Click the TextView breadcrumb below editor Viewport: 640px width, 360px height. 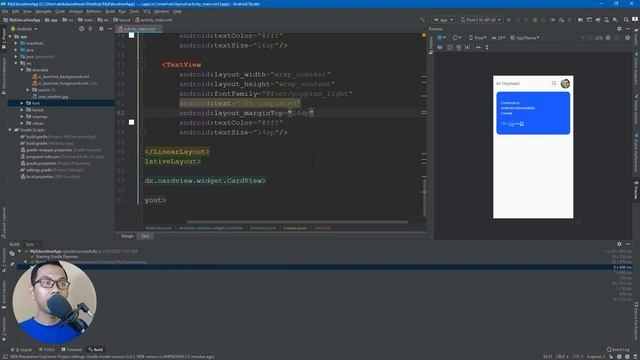pos(322,228)
